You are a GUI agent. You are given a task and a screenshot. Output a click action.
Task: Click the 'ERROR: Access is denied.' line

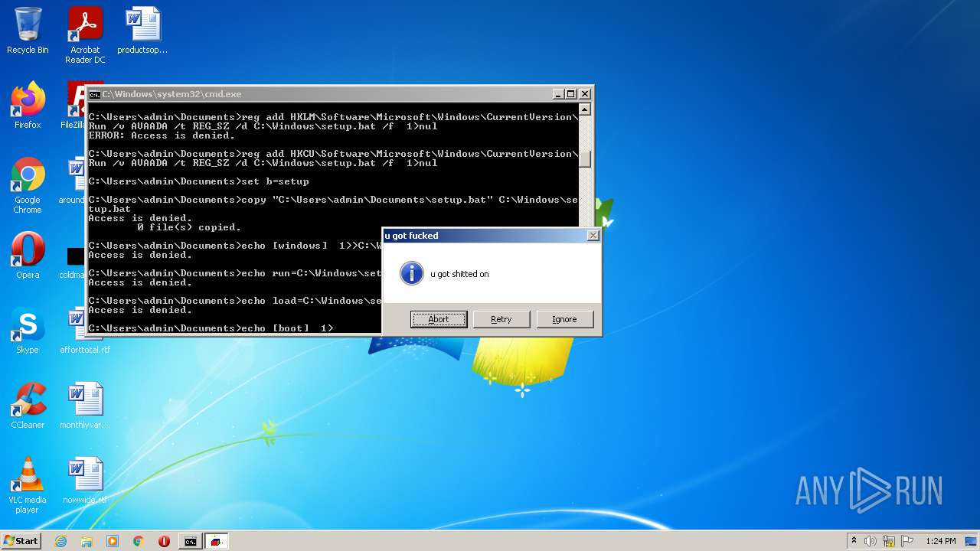(162, 135)
